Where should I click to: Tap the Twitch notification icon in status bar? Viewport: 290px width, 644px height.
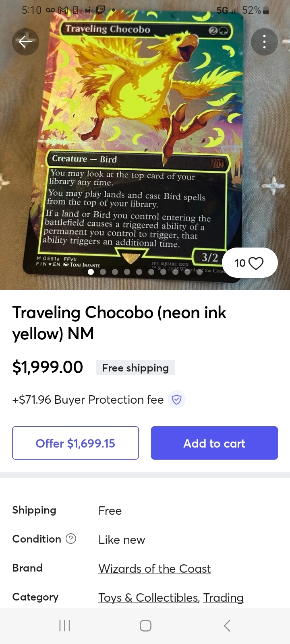99,10
